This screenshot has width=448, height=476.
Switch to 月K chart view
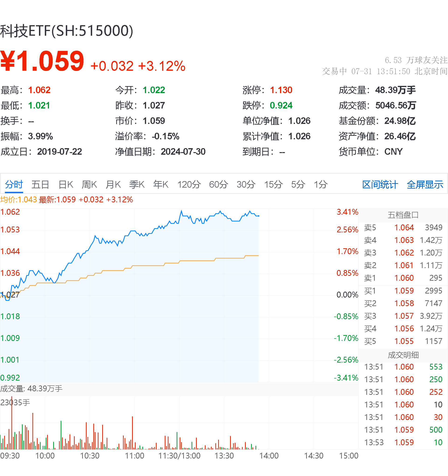click(113, 185)
